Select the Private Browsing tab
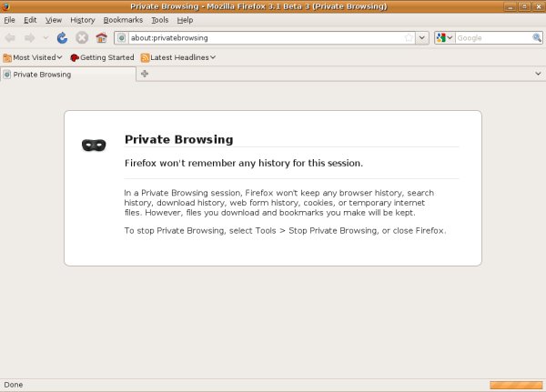 [68, 75]
